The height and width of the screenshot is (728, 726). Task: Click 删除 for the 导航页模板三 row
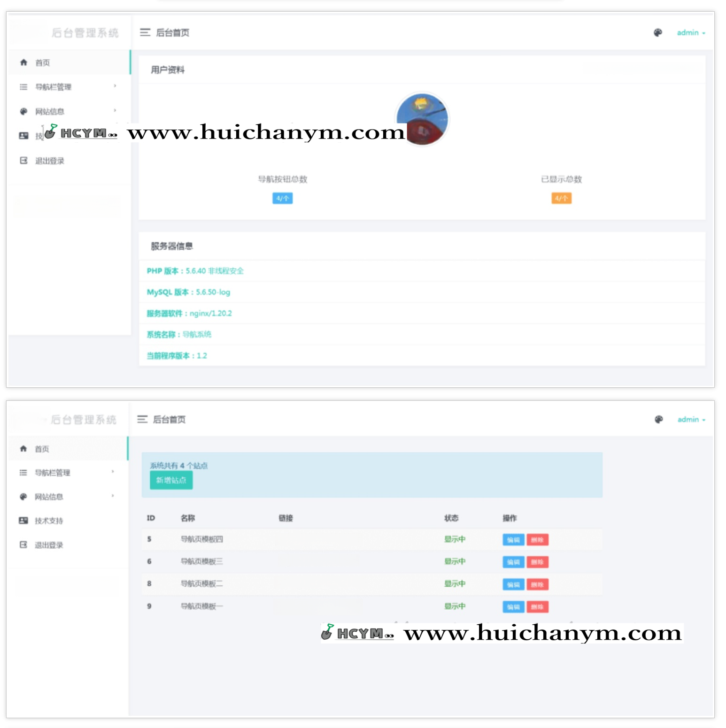tap(537, 562)
